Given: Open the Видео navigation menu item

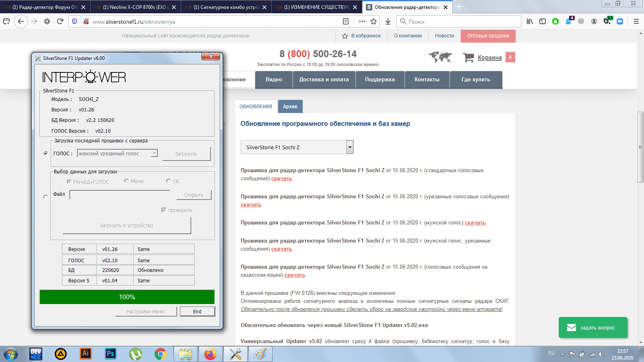Looking at the screenshot, I should click(274, 80).
